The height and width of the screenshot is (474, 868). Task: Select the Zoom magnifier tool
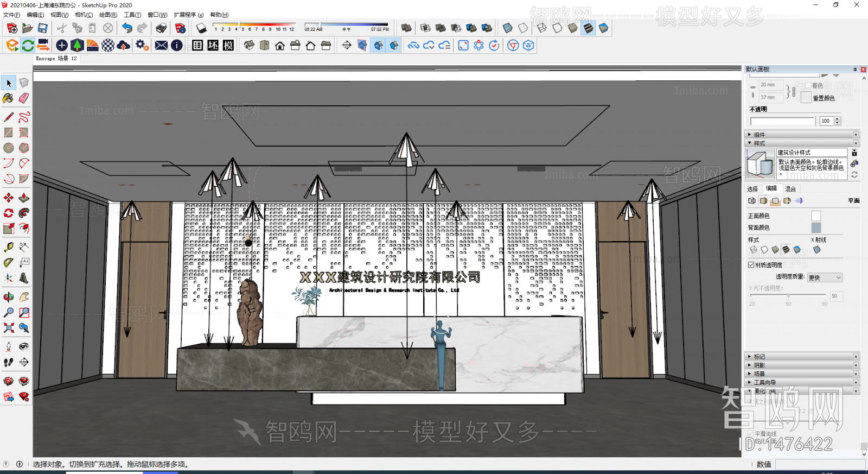pos(9,312)
